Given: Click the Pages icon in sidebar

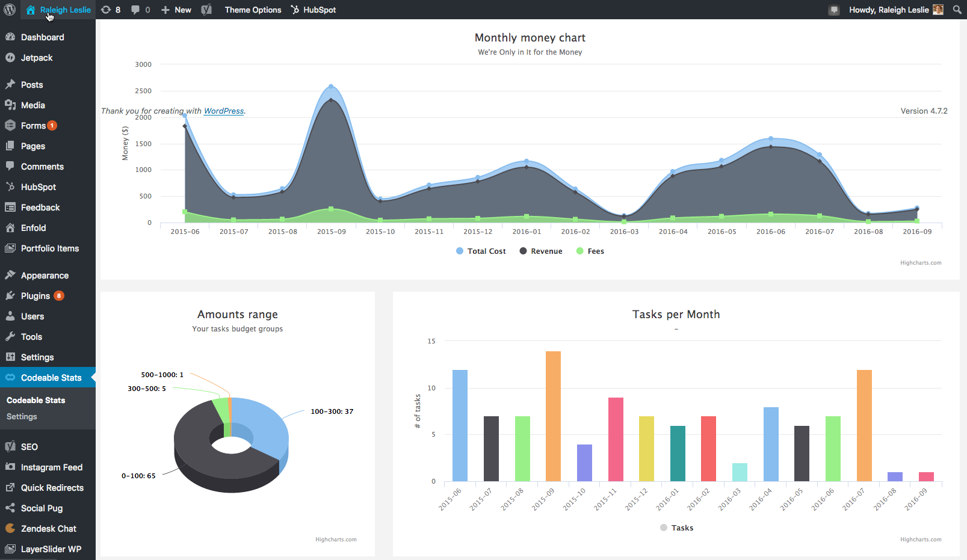Looking at the screenshot, I should (10, 146).
